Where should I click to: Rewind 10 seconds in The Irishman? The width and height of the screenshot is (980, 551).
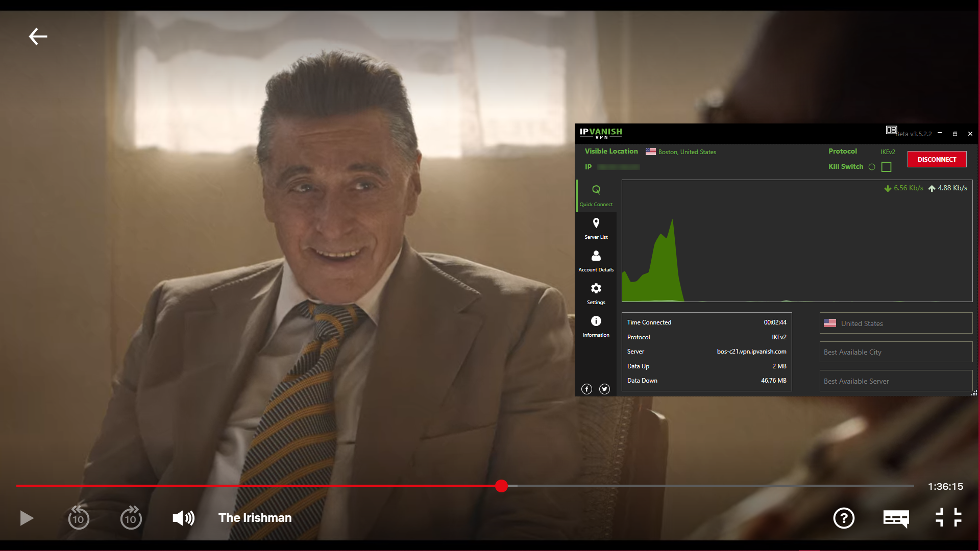(79, 517)
